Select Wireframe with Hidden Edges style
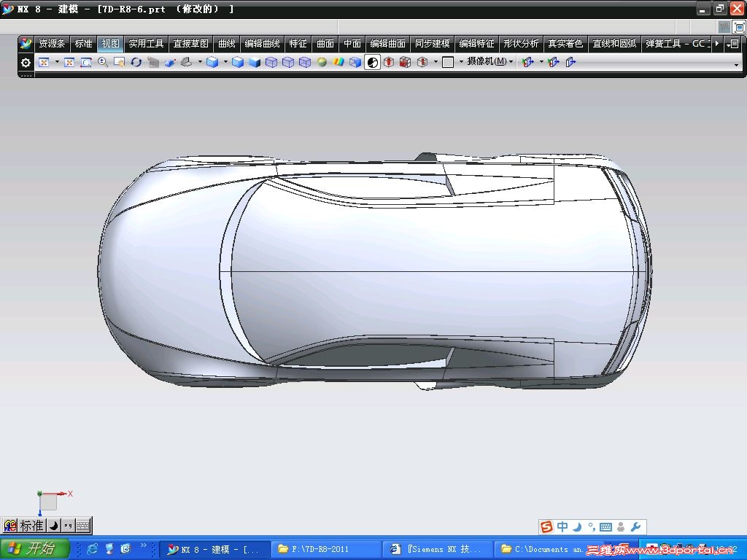The width and height of the screenshot is (747, 560). (x=288, y=63)
